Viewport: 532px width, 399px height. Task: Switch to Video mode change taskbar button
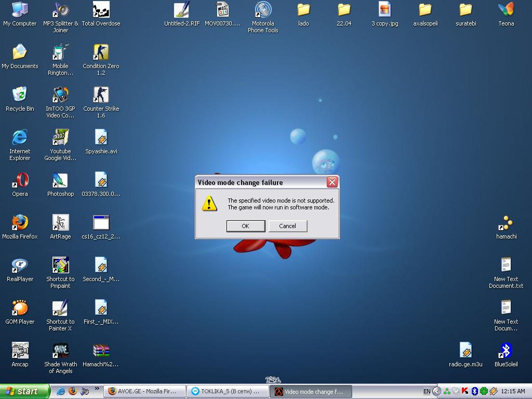pyautogui.click(x=311, y=391)
